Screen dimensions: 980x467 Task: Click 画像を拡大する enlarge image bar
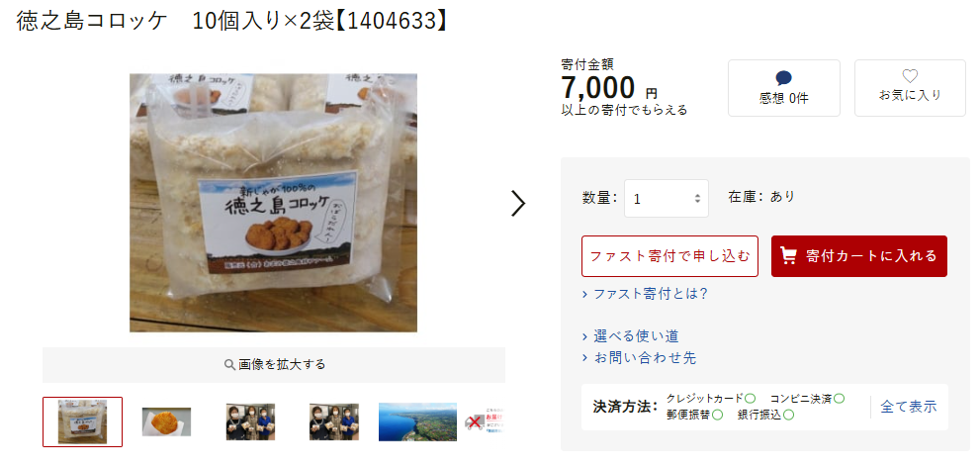coord(274,364)
